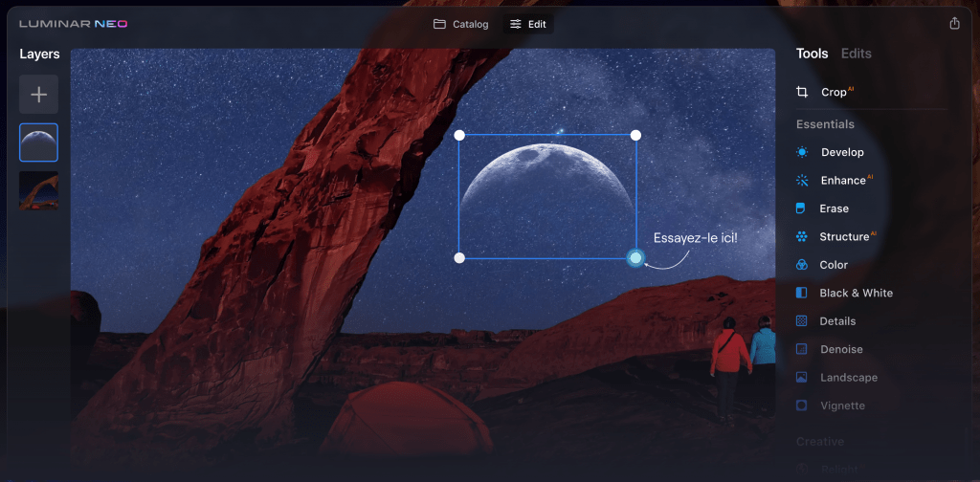Select the moon layer thumbnail
This screenshot has height=482, width=980.
(x=38, y=142)
